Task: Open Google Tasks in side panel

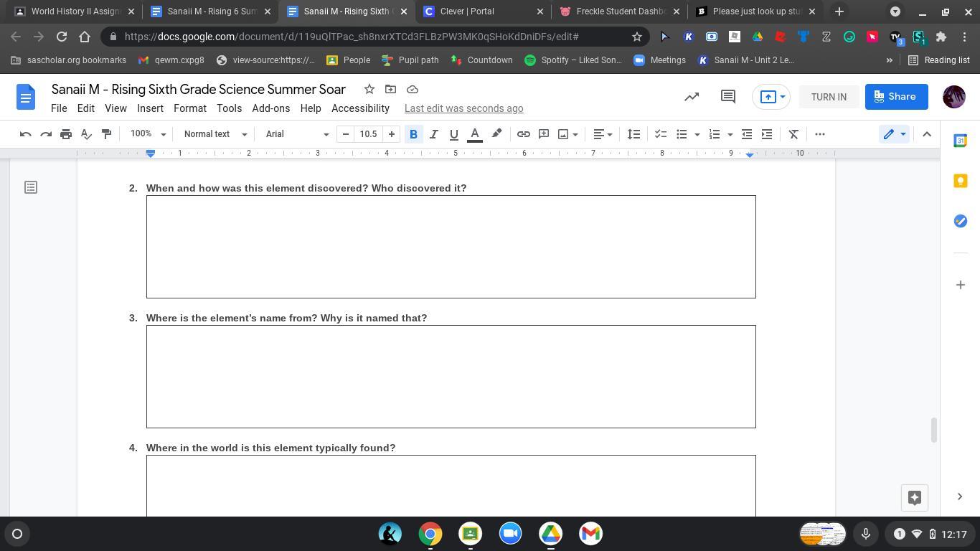Action: coord(960,221)
